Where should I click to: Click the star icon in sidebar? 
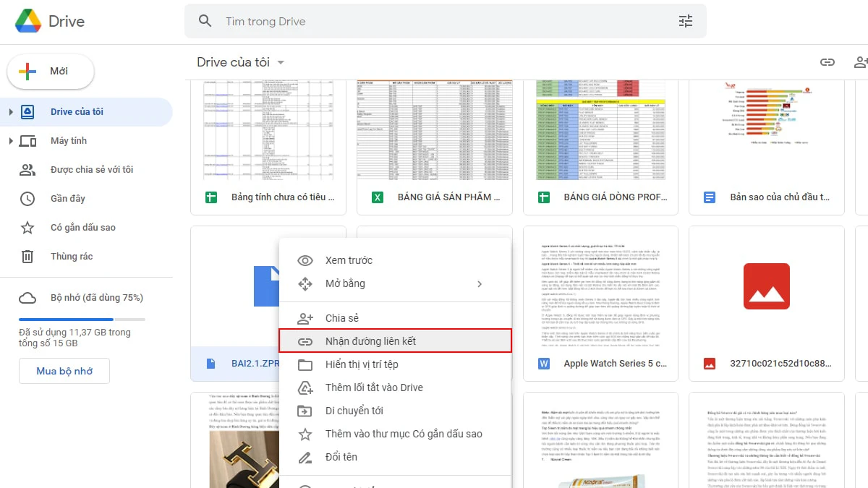pyautogui.click(x=27, y=228)
